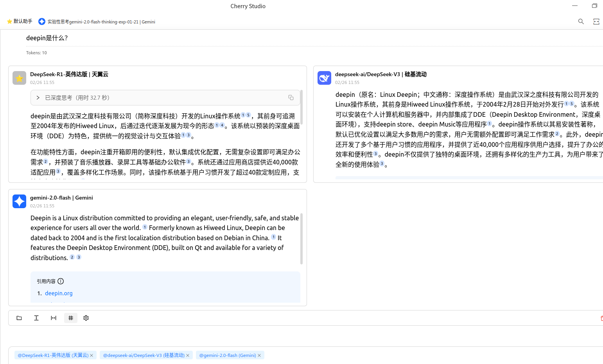Click the DeepSeek-R1 response scrollbar
This screenshot has width=603, height=364.
coord(301,107)
